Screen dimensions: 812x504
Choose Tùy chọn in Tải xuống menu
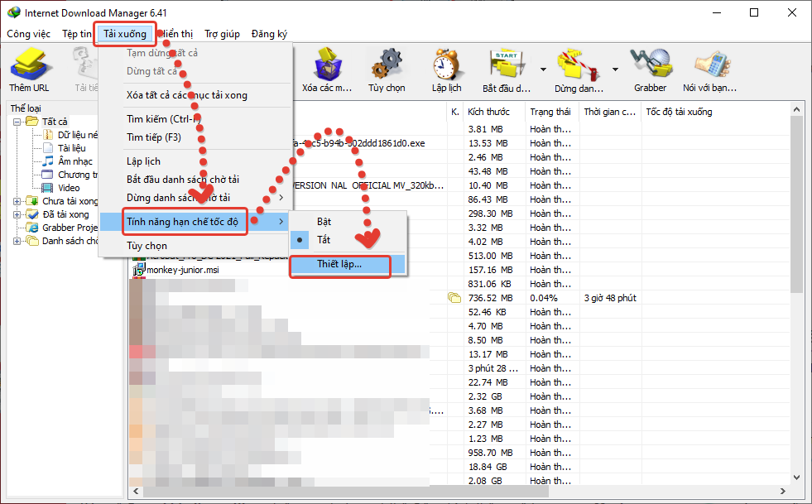tap(195, 246)
